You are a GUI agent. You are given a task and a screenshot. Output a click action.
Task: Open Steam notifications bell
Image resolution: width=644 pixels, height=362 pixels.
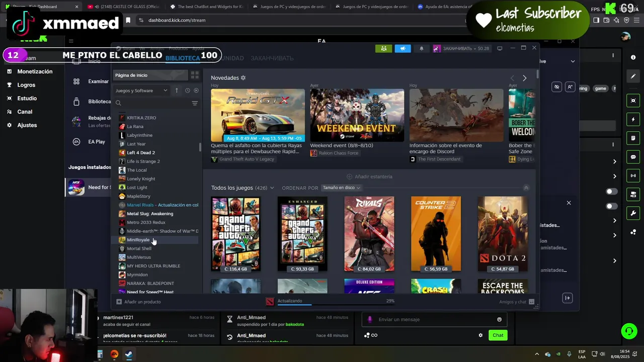point(422,48)
